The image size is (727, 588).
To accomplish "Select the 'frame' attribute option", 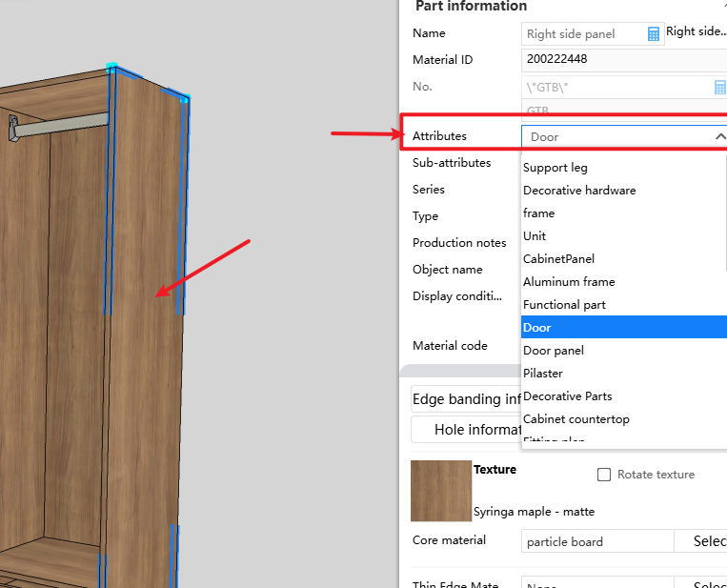I will [539, 213].
